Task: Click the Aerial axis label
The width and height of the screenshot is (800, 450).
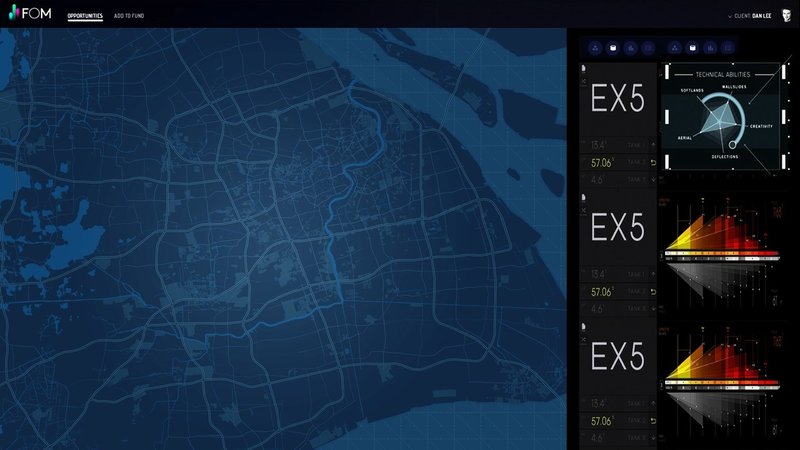Action: pos(685,138)
